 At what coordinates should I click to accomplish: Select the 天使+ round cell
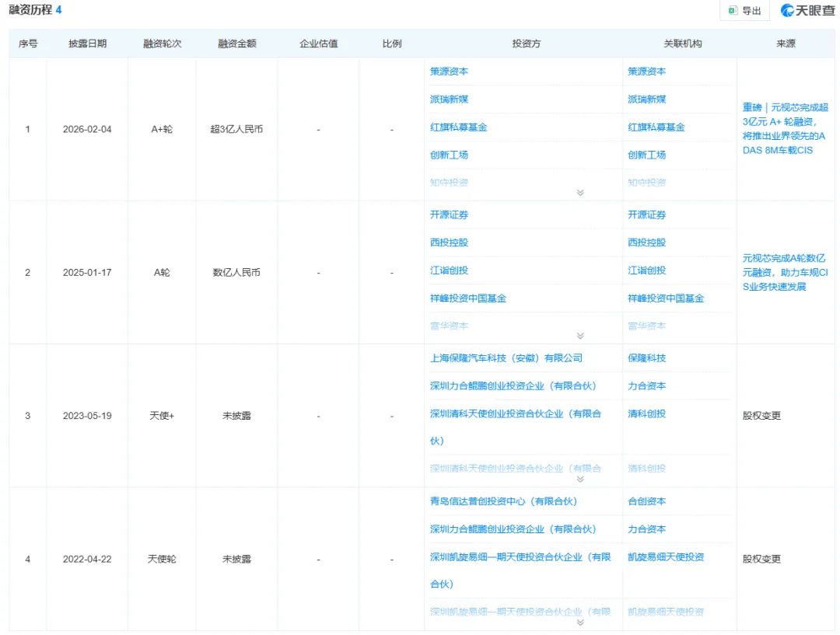(162, 416)
